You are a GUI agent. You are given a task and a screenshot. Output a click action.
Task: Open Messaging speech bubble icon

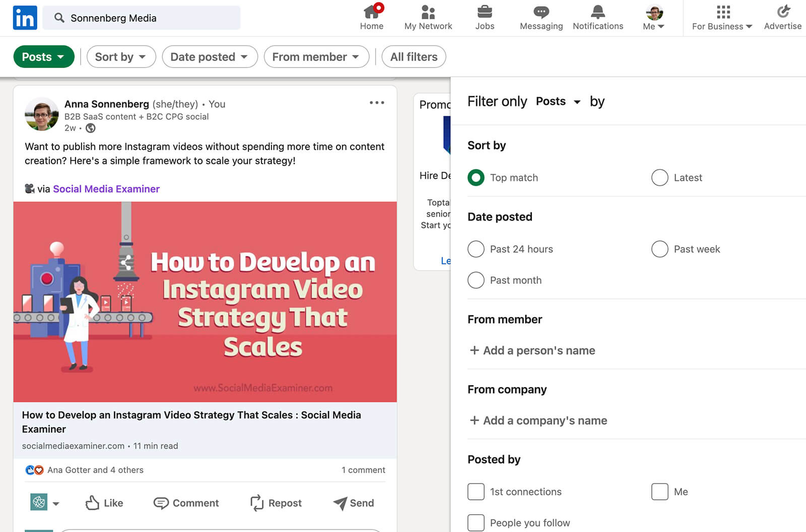(541, 12)
